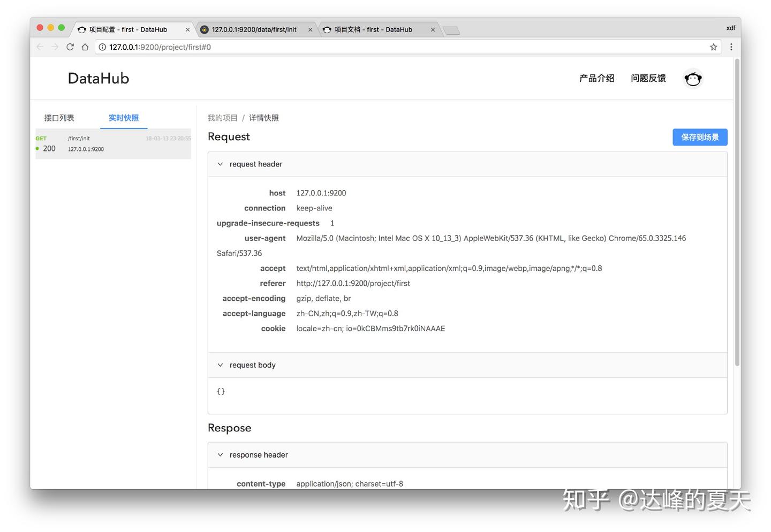
Task: Click the 保存到场景 button
Action: click(700, 137)
